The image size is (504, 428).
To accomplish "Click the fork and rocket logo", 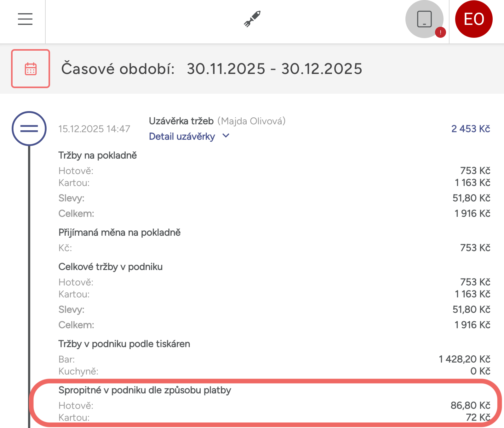I will [x=252, y=19].
